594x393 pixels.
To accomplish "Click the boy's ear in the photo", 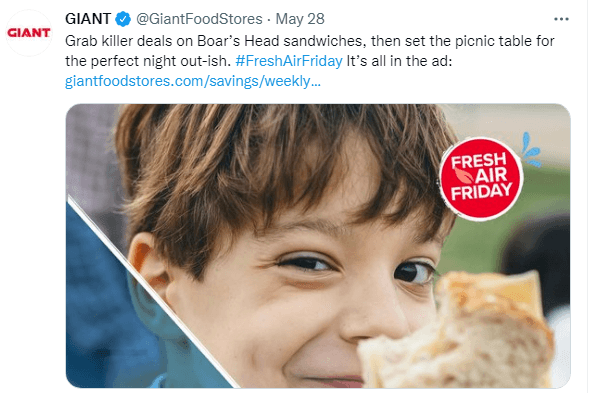I will click(x=149, y=263).
